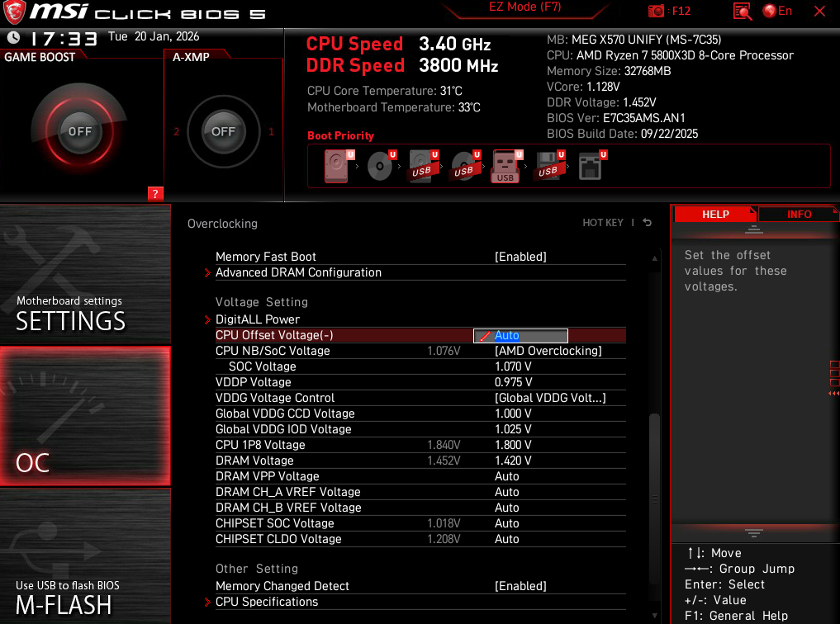Image resolution: width=840 pixels, height=624 pixels.
Task: Close the BIOS with the X button
Action: [819, 11]
